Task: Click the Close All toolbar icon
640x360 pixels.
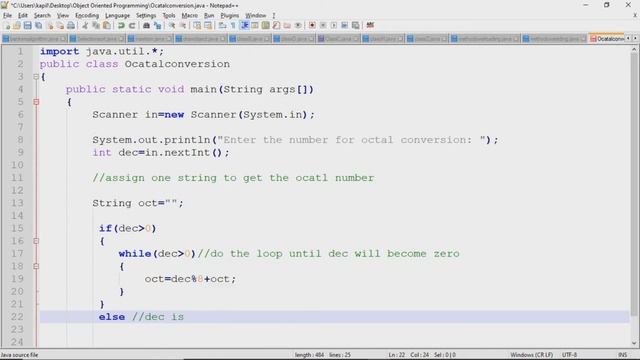Action: pos(60,25)
